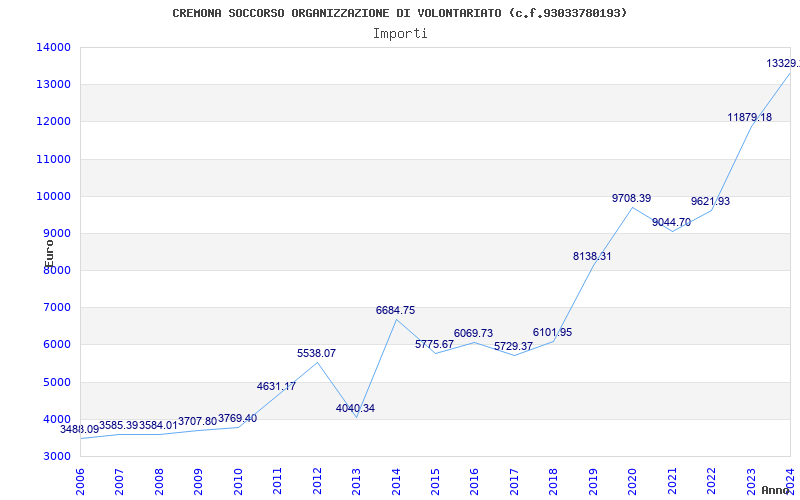This screenshot has width=800, height=500.
Task: Select the 6684.75 data label
Action: point(395,310)
